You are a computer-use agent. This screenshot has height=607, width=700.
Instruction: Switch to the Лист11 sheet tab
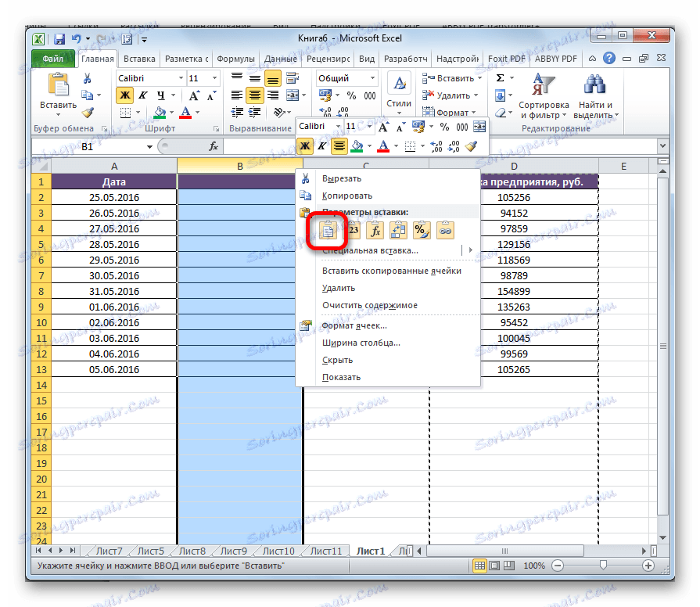click(326, 551)
